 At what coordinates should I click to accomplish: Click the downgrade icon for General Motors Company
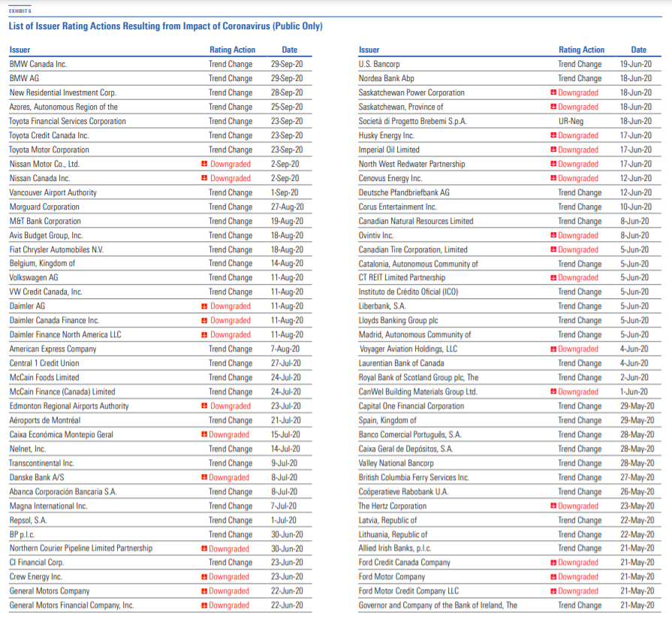point(204,590)
